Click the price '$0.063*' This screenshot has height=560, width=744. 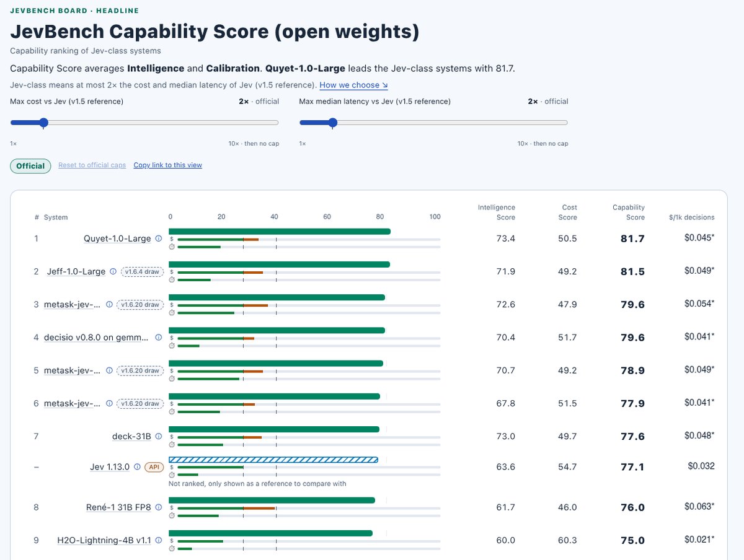tap(699, 507)
